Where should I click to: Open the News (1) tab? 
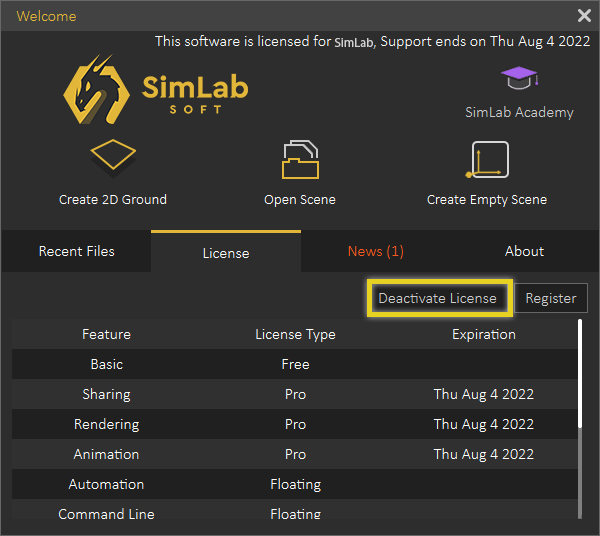click(375, 251)
